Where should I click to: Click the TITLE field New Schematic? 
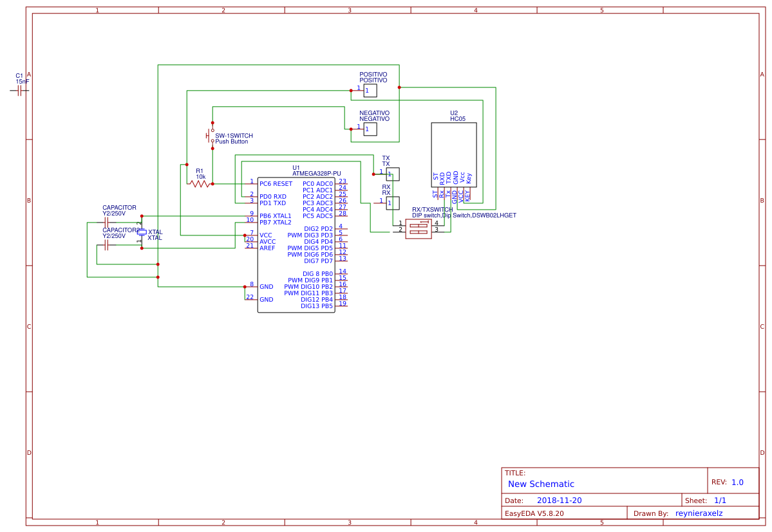[541, 484]
